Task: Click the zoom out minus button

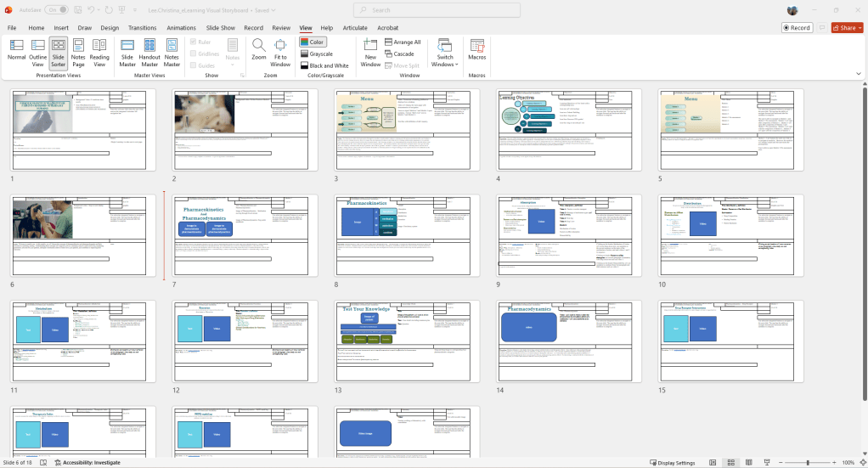Action: click(781, 462)
